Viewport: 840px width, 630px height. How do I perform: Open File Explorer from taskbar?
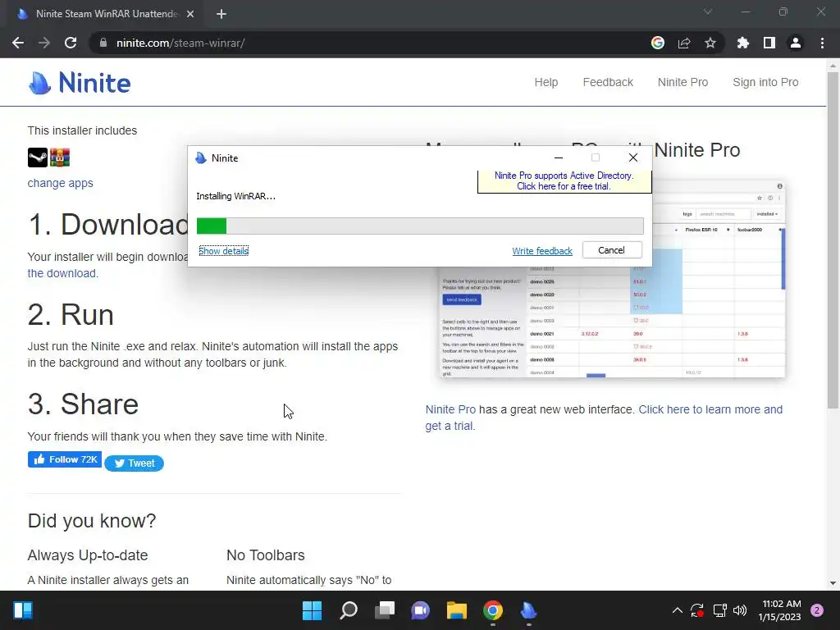(x=456, y=610)
